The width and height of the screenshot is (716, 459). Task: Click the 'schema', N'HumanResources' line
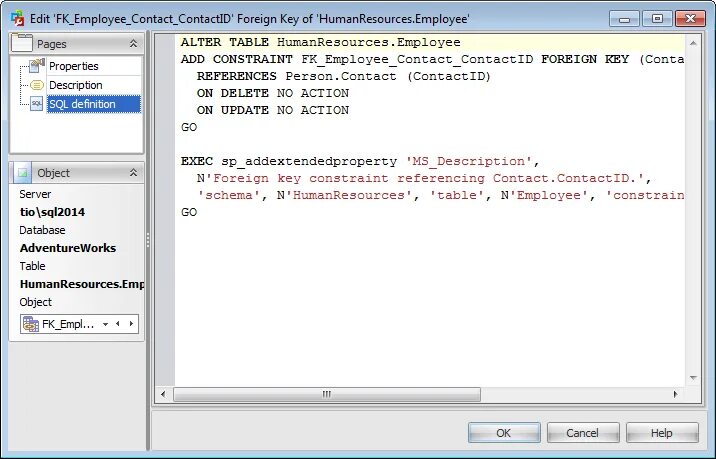440,195
